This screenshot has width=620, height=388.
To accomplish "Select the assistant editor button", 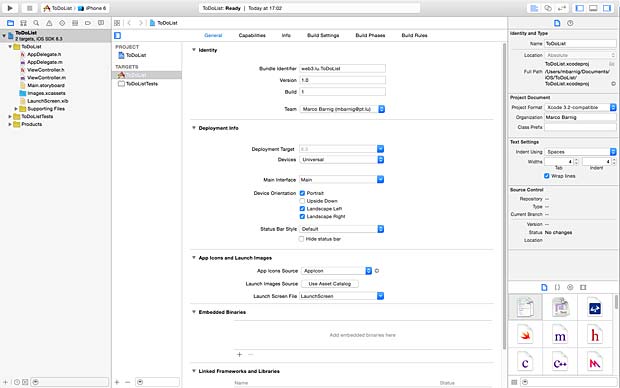I will 548,8.
